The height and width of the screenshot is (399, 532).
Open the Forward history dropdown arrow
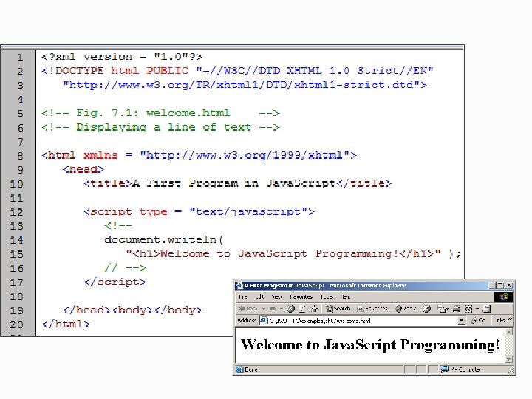(282, 309)
